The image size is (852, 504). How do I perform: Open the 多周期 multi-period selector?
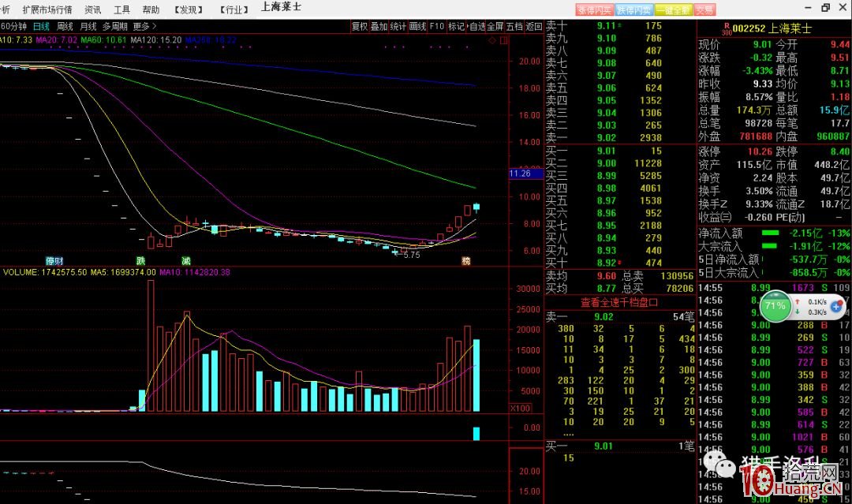click(x=115, y=26)
